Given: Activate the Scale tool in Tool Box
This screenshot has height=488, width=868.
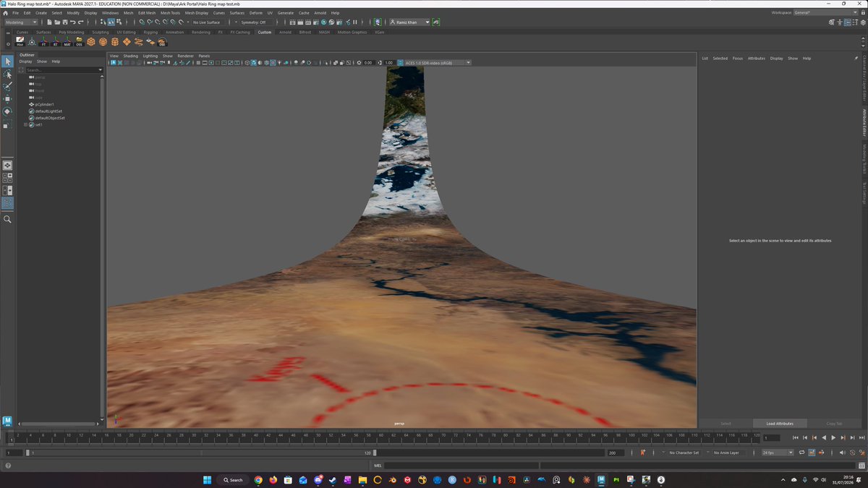Looking at the screenshot, I should click(7, 124).
